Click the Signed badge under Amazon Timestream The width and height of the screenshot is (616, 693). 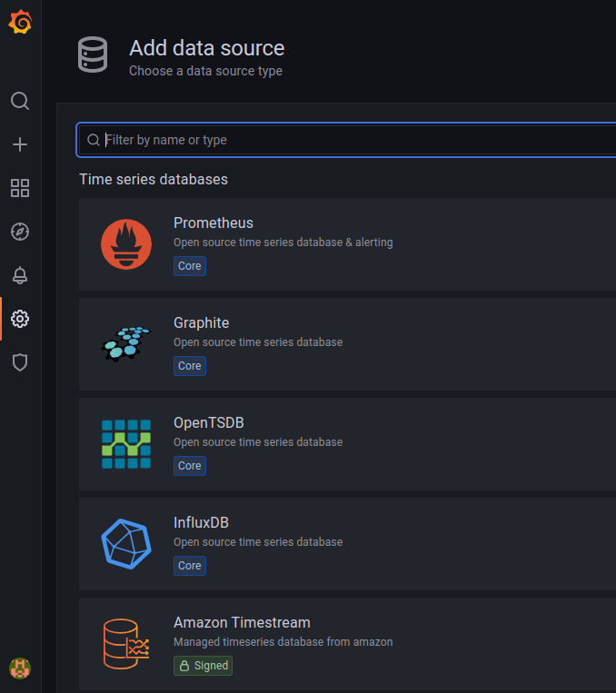[x=203, y=666]
